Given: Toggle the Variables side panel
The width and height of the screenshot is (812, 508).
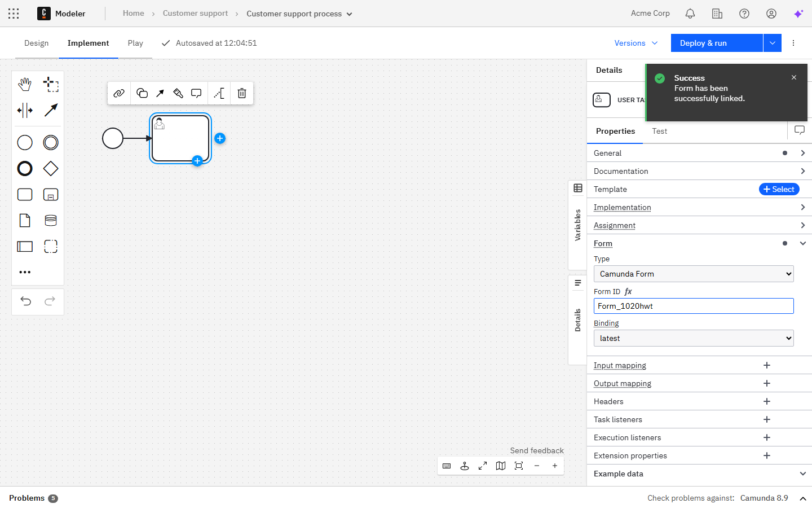Looking at the screenshot, I should (577, 225).
